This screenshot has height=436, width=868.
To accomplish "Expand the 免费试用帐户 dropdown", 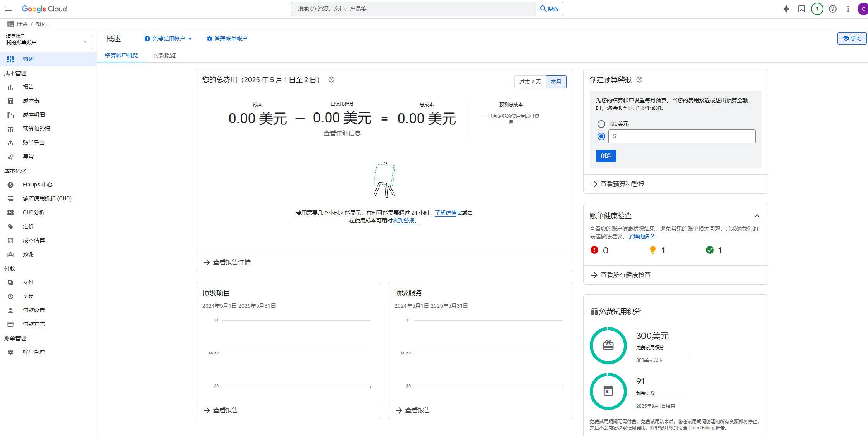I will pos(169,39).
